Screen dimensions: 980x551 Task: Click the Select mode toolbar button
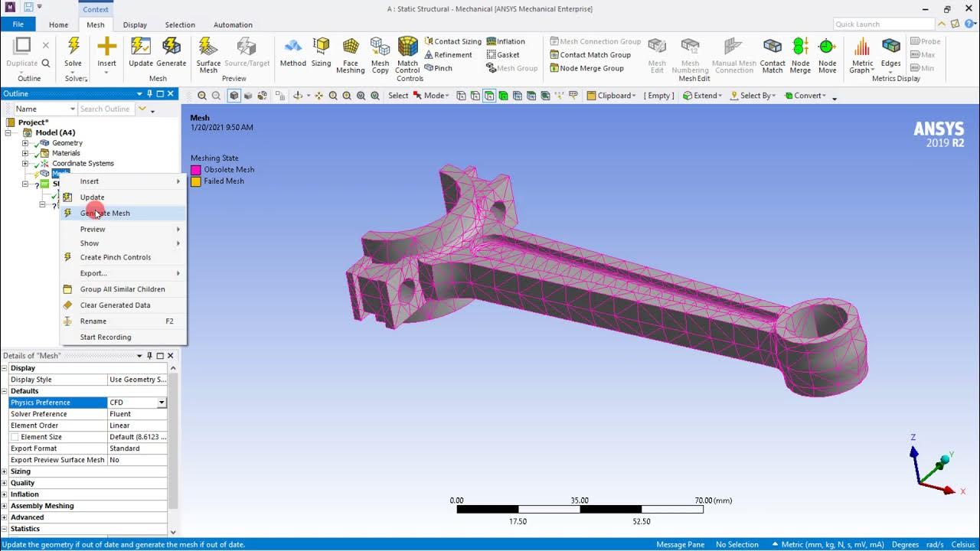tap(398, 96)
